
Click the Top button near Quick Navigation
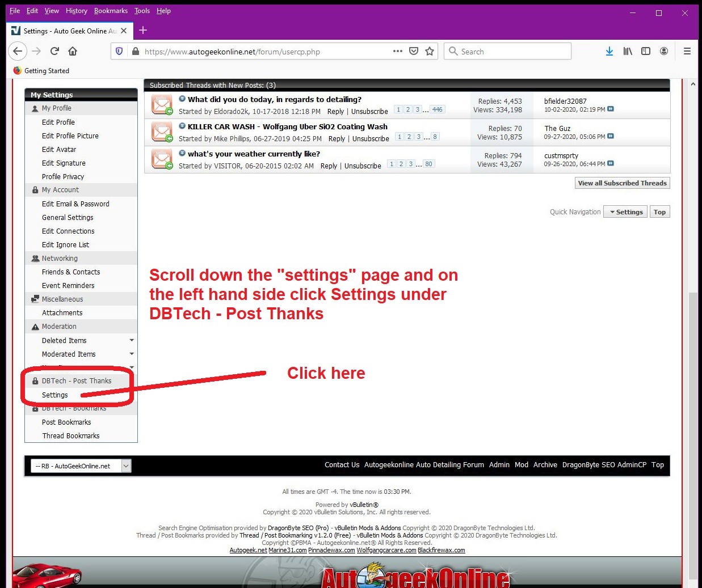659,212
